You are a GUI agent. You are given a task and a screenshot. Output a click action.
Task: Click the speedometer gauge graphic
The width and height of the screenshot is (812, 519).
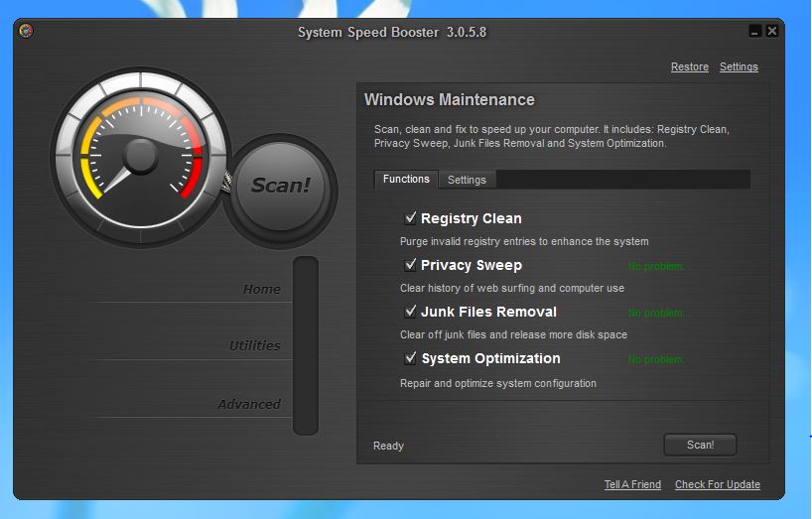140,157
